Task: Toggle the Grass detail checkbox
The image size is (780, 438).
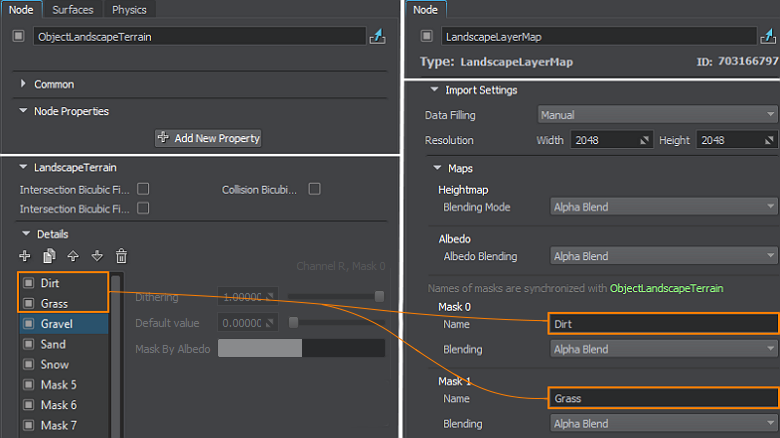Action: coord(29,304)
